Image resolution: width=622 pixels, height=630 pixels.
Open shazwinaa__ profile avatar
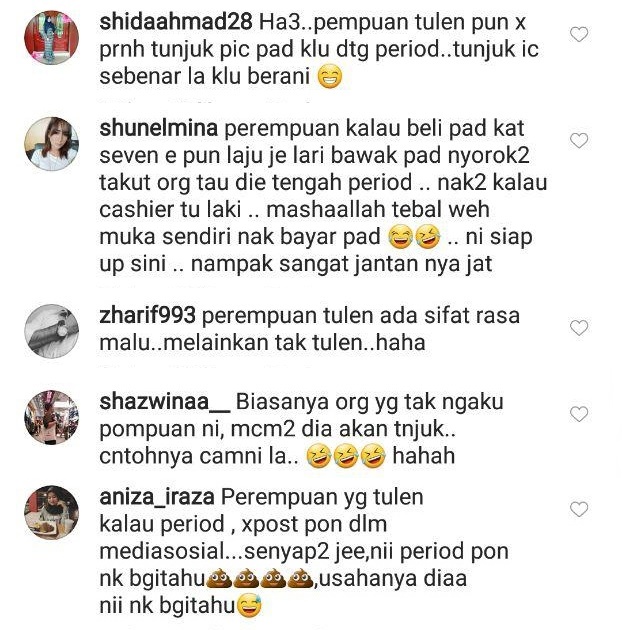(x=51, y=417)
